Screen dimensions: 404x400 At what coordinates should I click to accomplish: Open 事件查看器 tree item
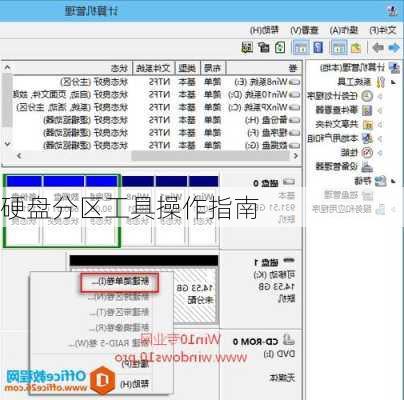tap(344, 110)
